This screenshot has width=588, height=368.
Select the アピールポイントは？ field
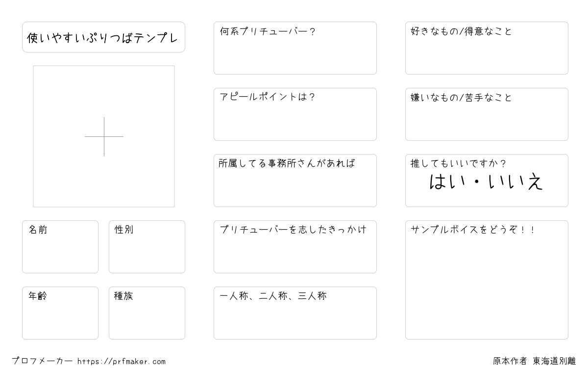pos(295,114)
